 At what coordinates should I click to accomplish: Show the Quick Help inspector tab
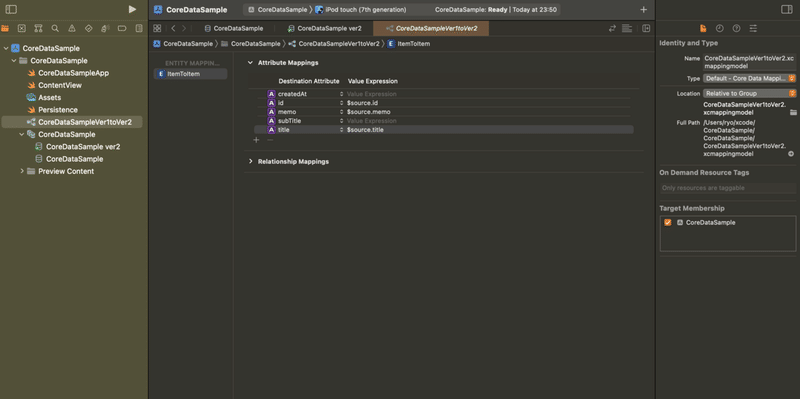(x=736, y=29)
